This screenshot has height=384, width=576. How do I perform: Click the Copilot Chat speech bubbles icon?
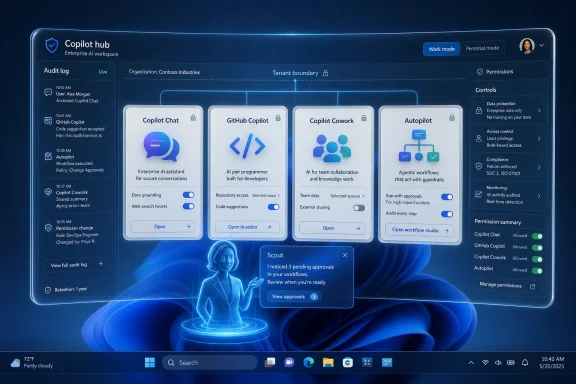161,147
